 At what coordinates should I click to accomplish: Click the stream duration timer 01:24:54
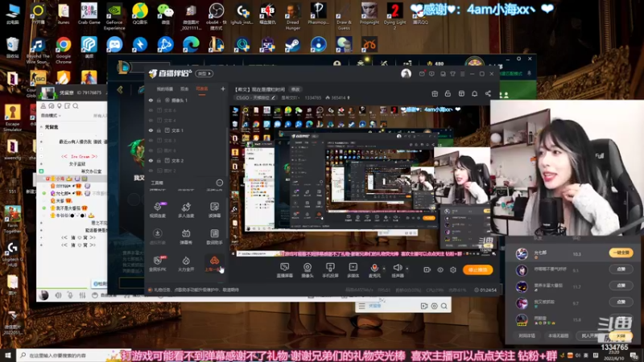coord(485,290)
